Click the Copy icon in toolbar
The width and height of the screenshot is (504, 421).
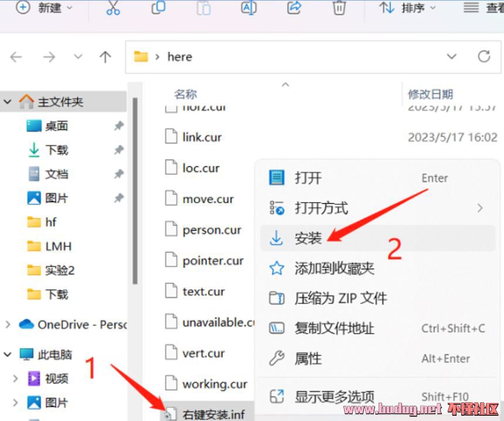click(158, 8)
